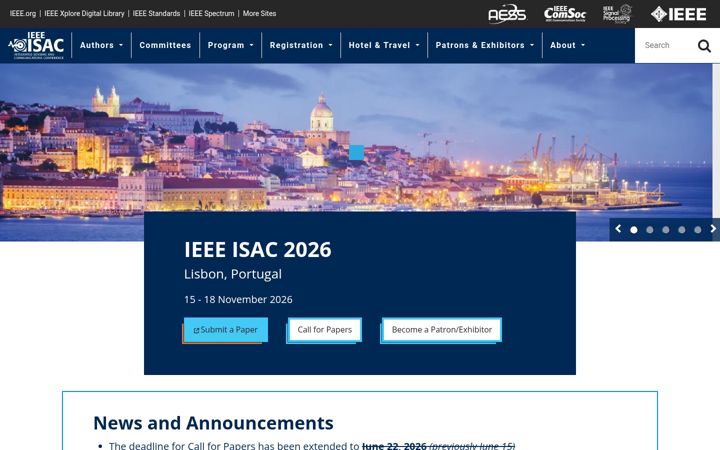Select the third carousel dot
The image size is (720, 450).
click(x=666, y=230)
